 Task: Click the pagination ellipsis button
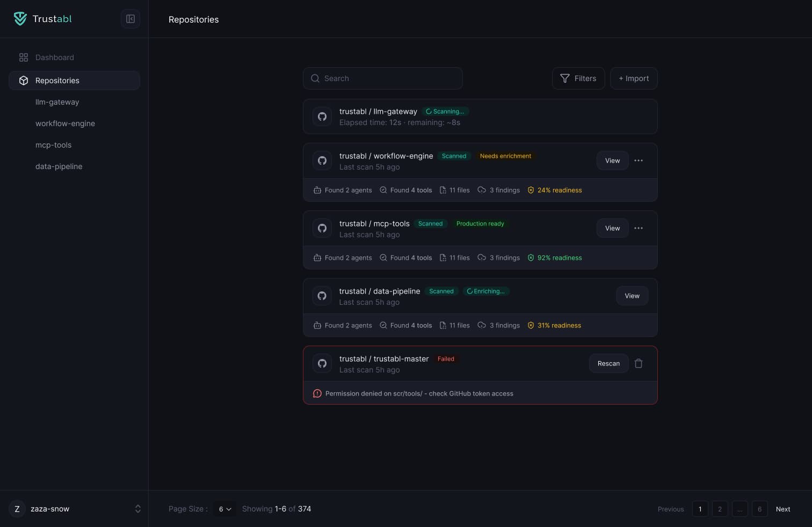[740, 509]
